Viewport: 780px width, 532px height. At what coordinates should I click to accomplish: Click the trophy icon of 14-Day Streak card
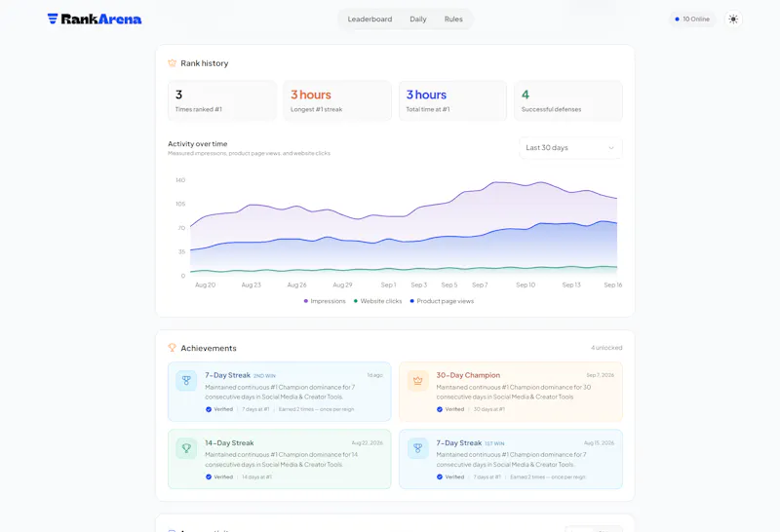click(186, 448)
